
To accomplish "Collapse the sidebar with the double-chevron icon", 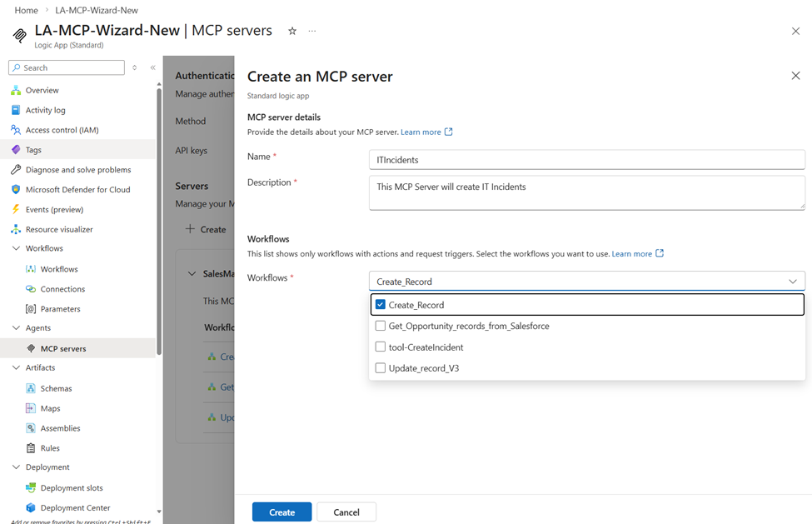I will [152, 67].
